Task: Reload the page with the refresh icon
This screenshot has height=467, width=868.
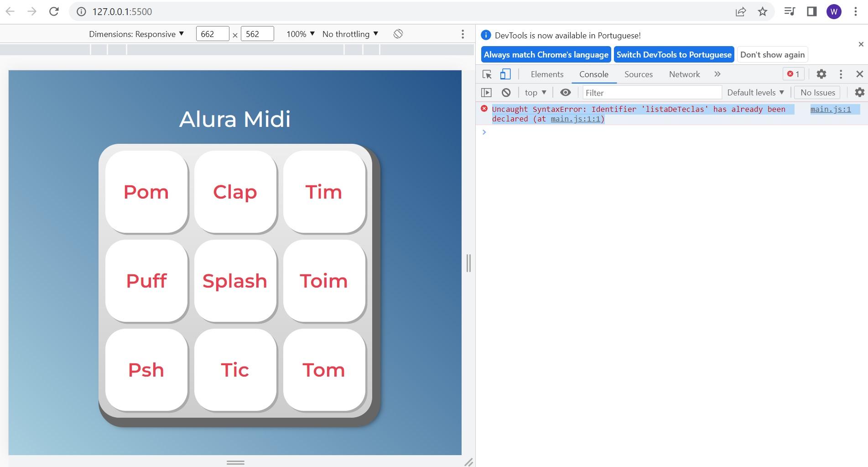Action: [54, 11]
